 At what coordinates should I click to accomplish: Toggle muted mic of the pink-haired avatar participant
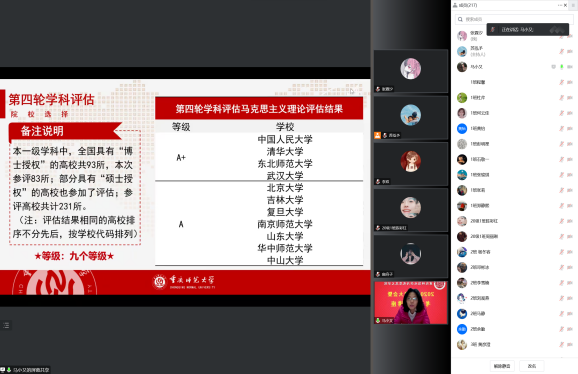pos(561,36)
